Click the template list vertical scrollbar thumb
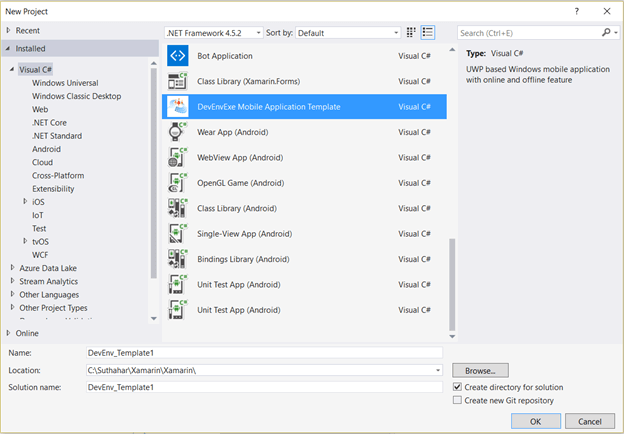This screenshot has width=624, height=434. click(452, 284)
